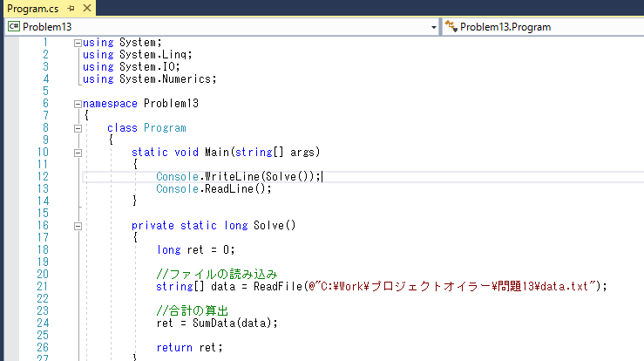
Task: Click the data.txt file path string
Action: [452, 286]
